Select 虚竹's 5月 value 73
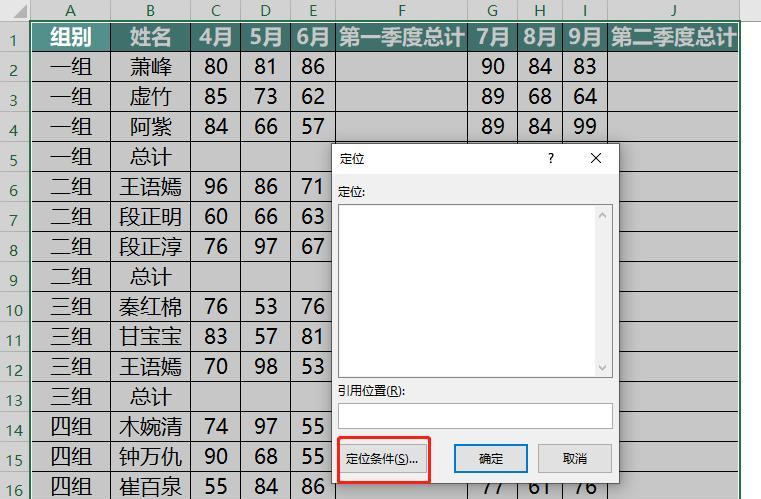The image size is (761, 499). 265,97
